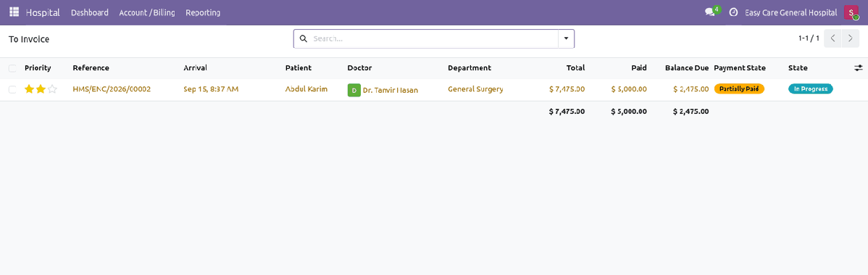Viewport: 868px width, 275px height.
Task: Sort by the Arrival column header
Action: pos(195,67)
